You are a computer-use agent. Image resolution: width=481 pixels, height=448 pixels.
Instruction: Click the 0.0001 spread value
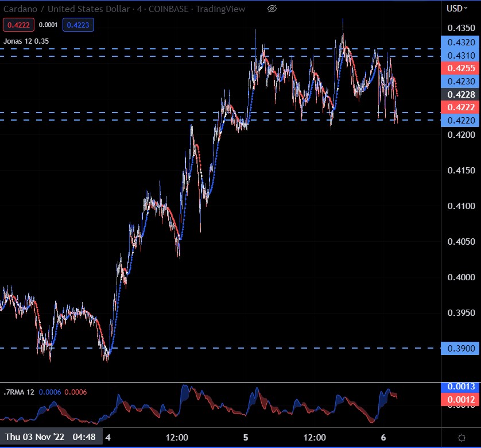[x=48, y=25]
